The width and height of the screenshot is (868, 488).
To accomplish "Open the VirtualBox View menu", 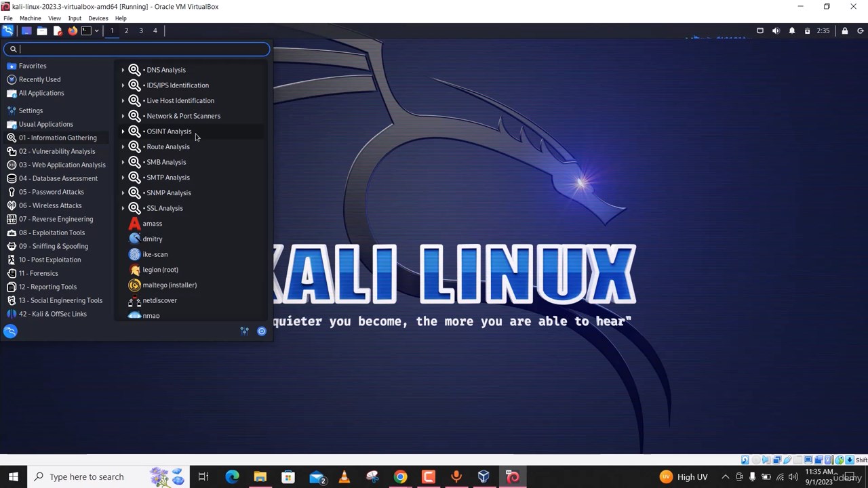I will coord(54,18).
